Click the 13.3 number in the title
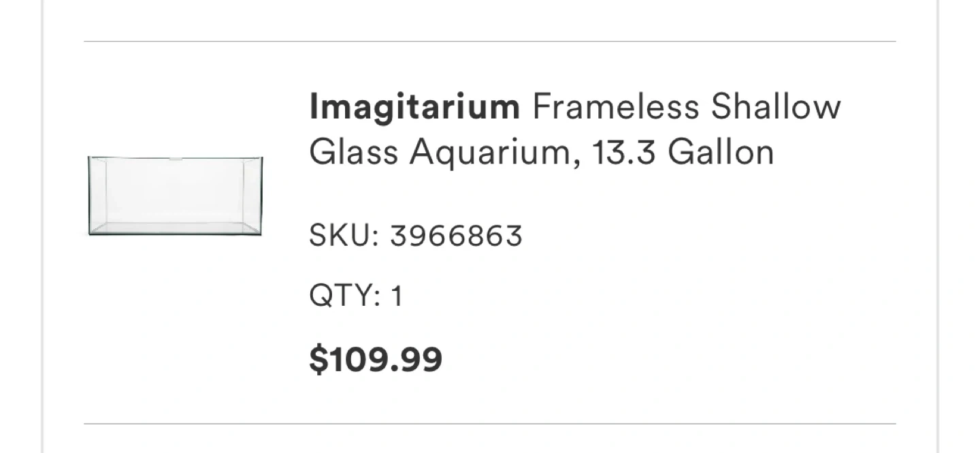The image size is (980, 453). tap(624, 152)
